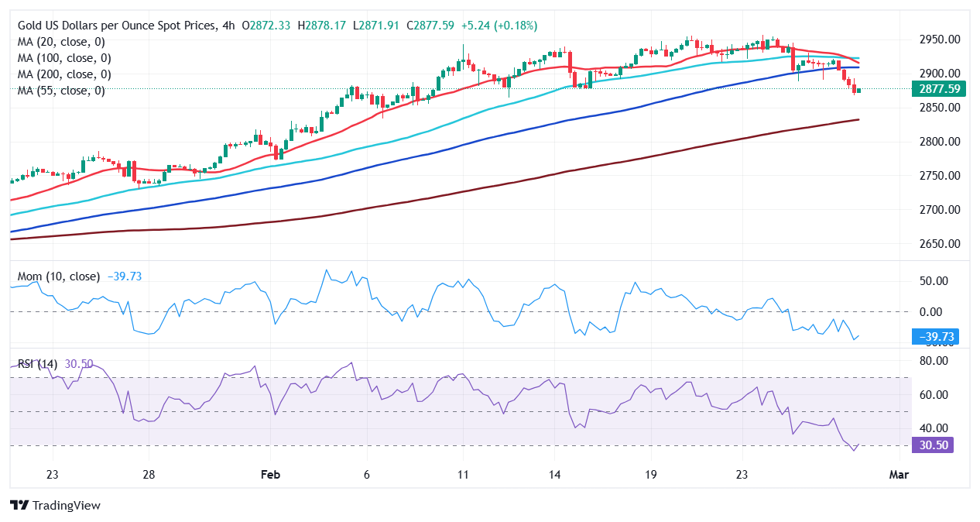Click the 2877.59 current price tag
The image size is (980, 522).
point(939,89)
